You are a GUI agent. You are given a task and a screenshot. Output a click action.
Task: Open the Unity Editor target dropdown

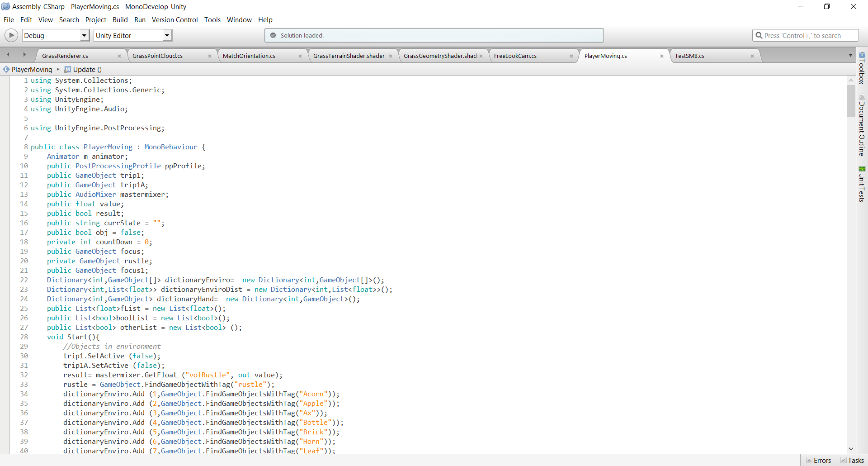(x=133, y=35)
